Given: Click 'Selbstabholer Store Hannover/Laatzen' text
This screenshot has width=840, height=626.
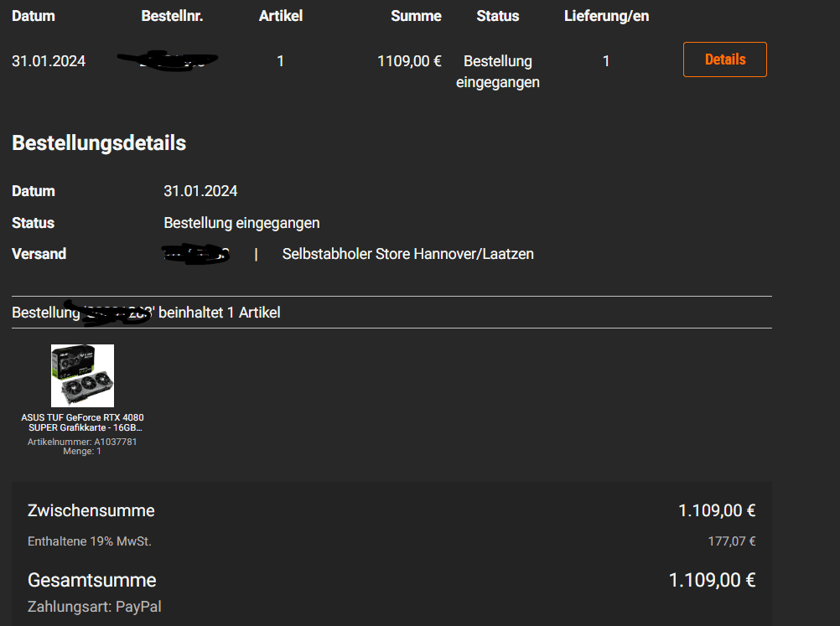Looking at the screenshot, I should tap(408, 254).
